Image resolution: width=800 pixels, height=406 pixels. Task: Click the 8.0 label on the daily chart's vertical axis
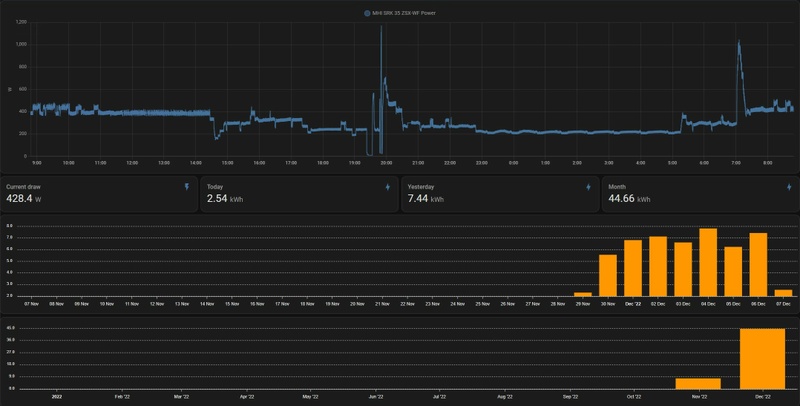click(11, 226)
